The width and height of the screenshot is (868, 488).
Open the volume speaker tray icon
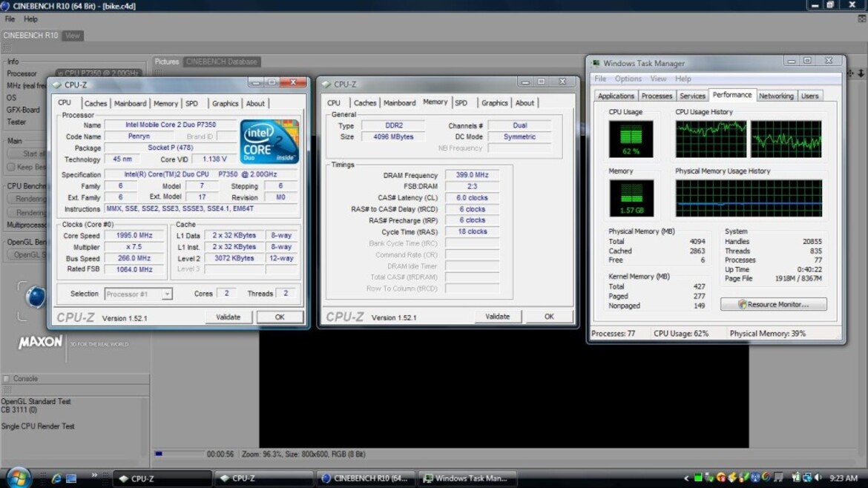pyautogui.click(x=818, y=478)
